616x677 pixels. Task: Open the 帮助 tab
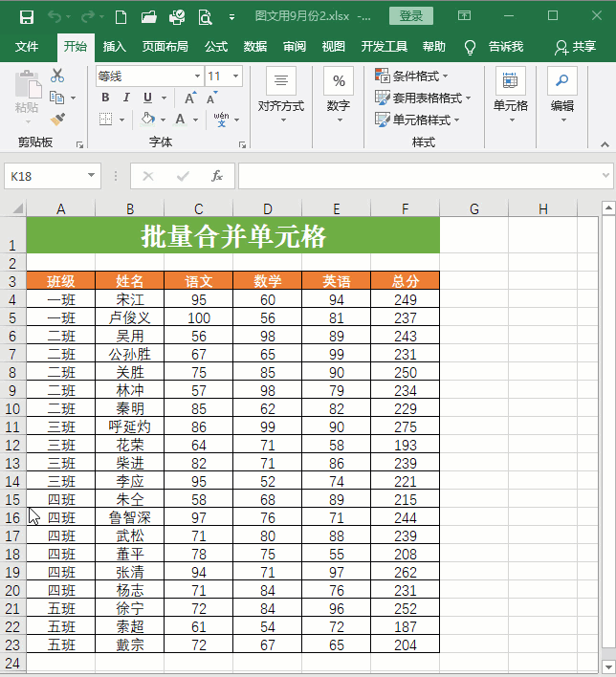[433, 47]
